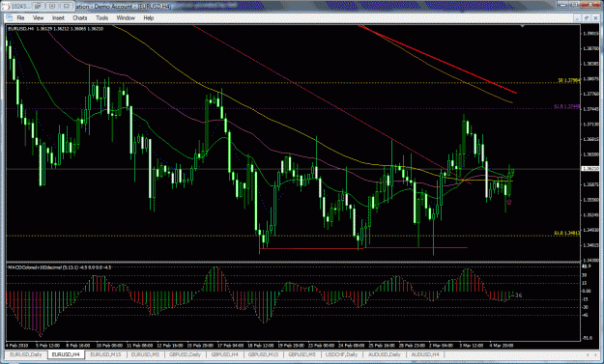Switch to the USDCHF,Daily chart tab
Image resolution: width=604 pixels, height=364 pixels.
342,354
